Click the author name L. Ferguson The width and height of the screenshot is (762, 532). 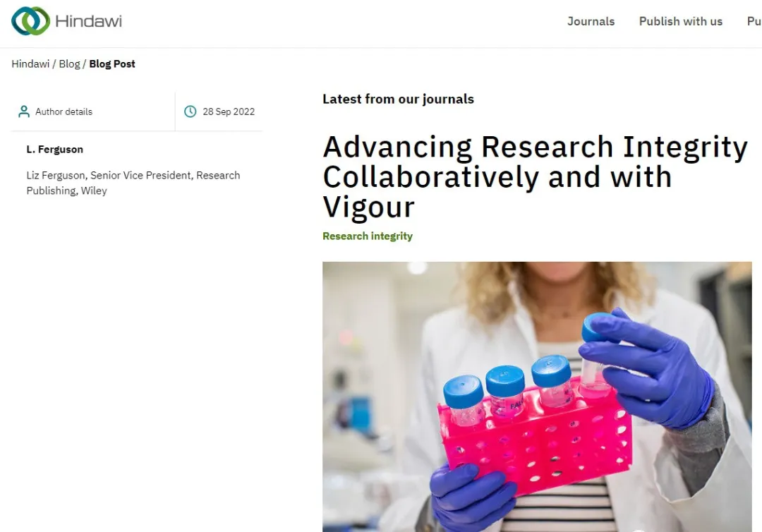coord(55,150)
